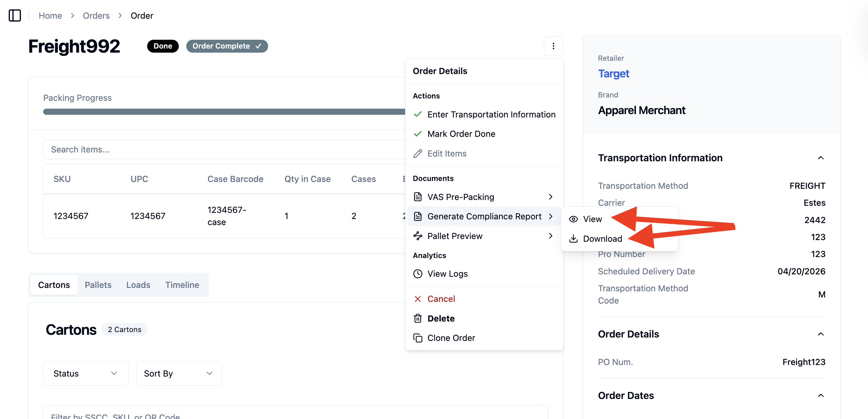Open the Pallet Preview submenu

484,236
